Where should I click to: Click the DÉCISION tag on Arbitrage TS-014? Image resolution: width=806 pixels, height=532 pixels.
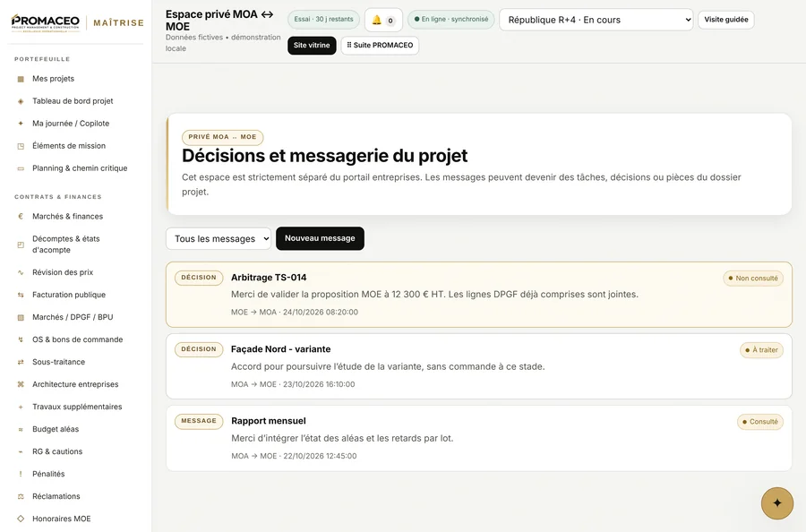pyautogui.click(x=199, y=278)
